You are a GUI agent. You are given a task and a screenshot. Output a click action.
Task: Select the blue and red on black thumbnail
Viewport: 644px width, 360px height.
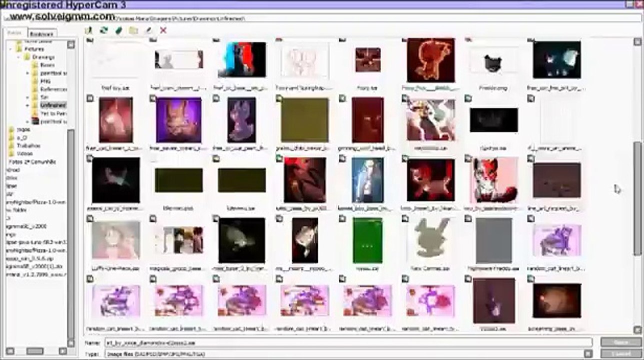pos(242,59)
